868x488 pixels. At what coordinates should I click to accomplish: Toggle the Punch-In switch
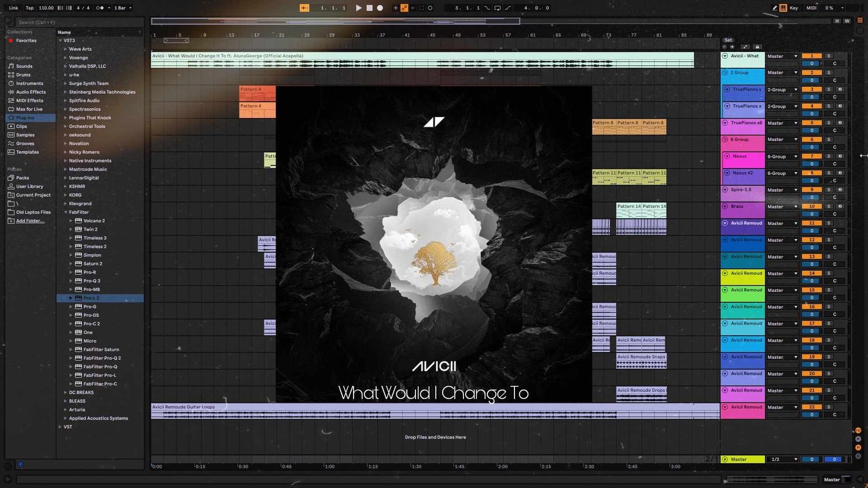tap(487, 8)
